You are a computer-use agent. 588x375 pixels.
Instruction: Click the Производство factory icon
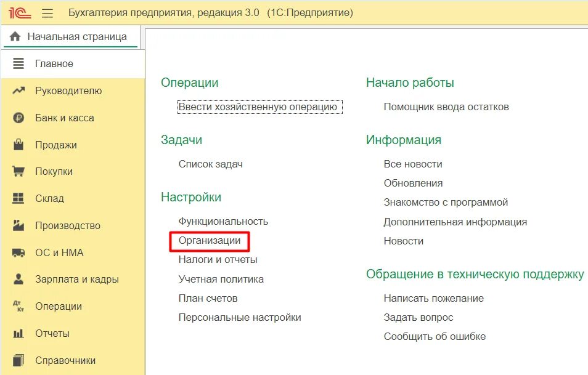click(x=18, y=225)
